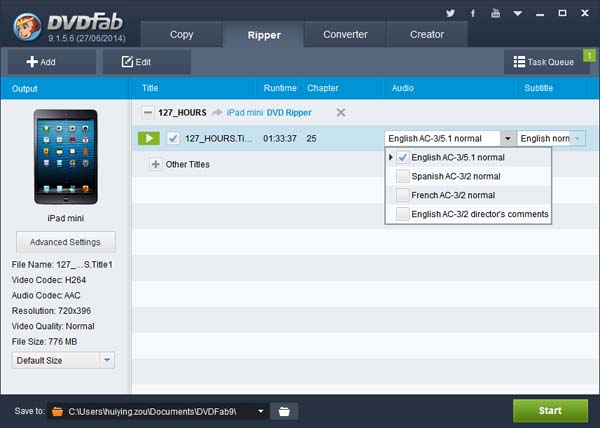
Task: Switch to the Copy tab
Action: tap(181, 34)
